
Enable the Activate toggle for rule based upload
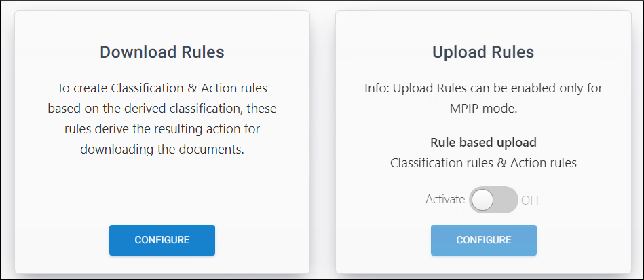click(x=493, y=200)
